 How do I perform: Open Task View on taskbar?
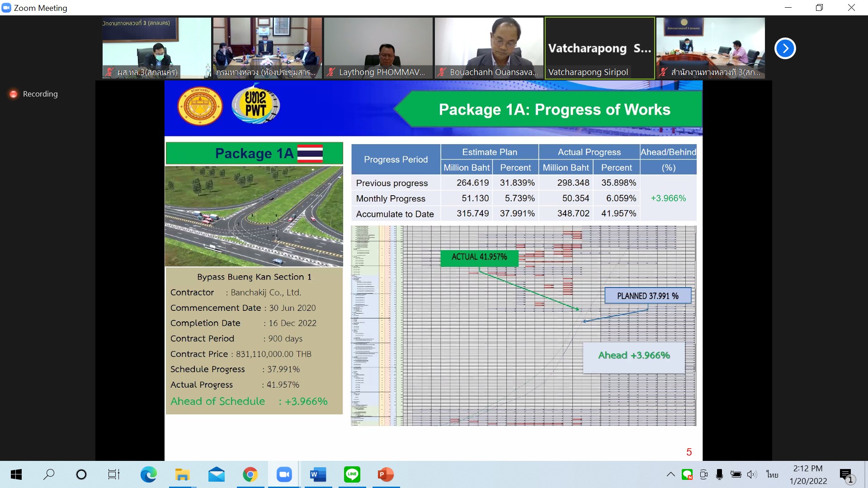[x=113, y=474]
